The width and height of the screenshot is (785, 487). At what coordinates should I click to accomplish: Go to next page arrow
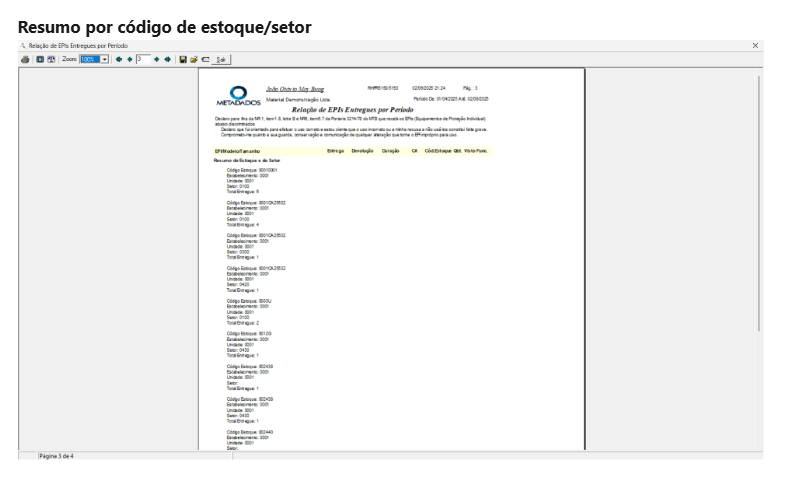click(157, 60)
